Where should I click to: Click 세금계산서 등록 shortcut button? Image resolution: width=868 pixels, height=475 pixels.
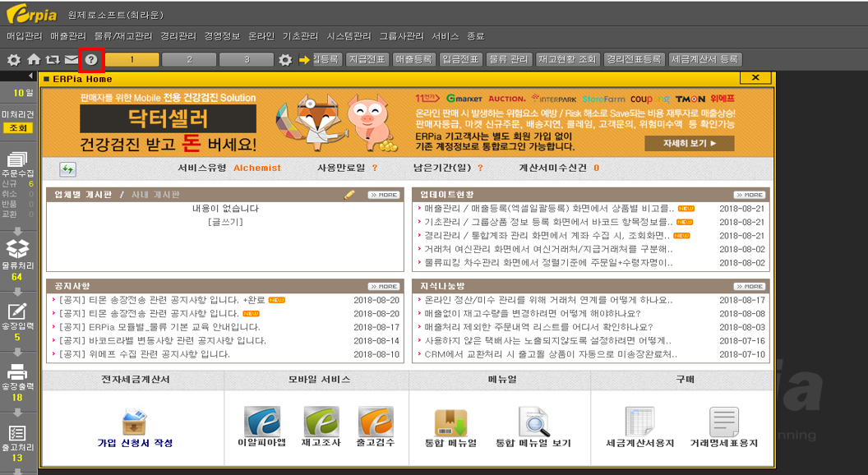click(x=704, y=59)
